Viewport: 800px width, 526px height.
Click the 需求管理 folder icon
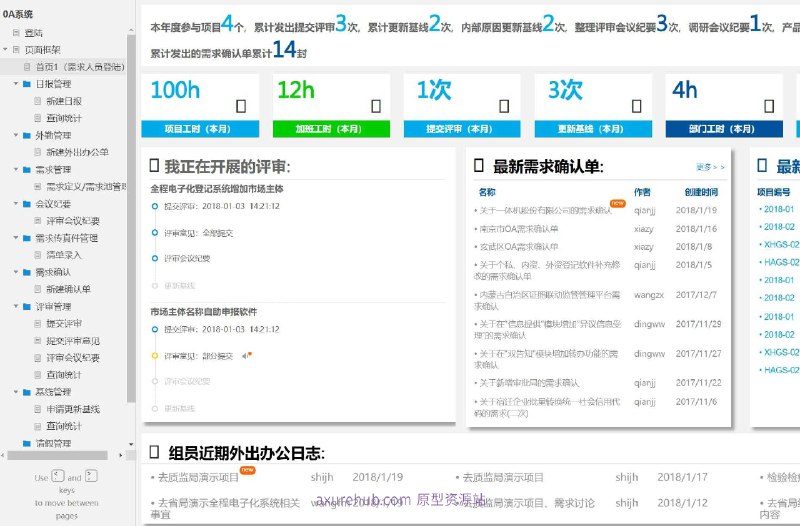(x=27, y=169)
